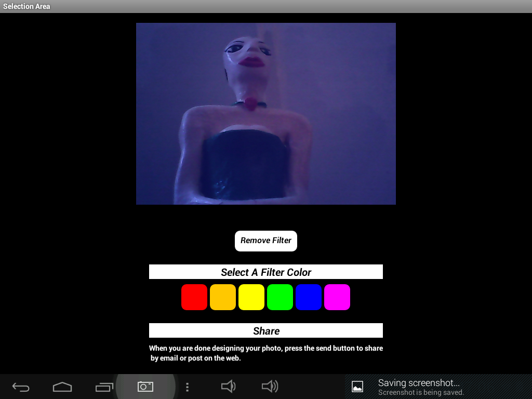
Task: Open the three-dot overflow menu
Action: point(188,387)
